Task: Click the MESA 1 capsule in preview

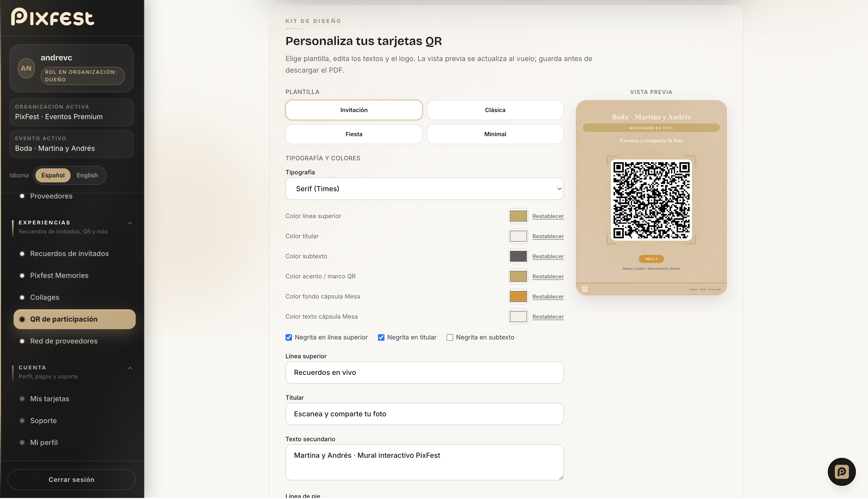Action: 651,259
